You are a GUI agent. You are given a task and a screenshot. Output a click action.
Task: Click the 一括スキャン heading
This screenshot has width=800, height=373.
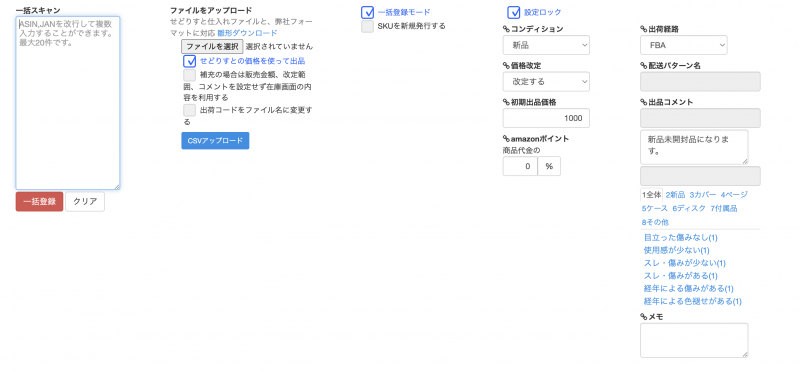(38, 10)
